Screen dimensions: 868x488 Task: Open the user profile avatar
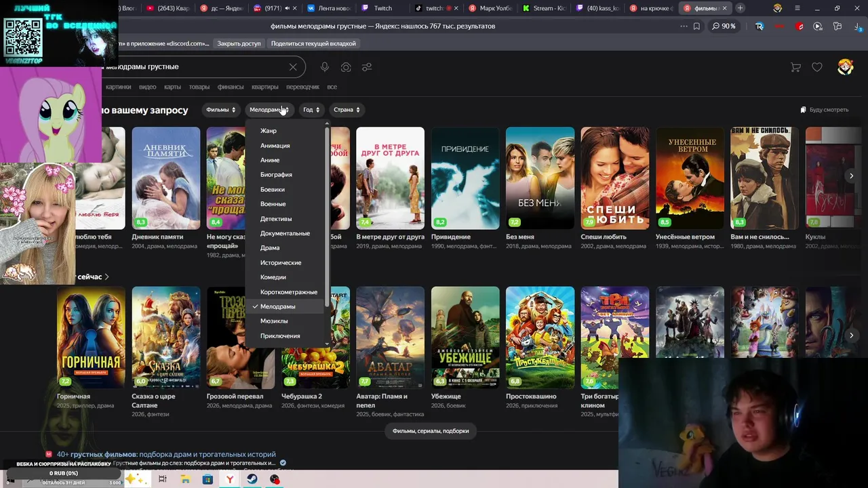click(x=845, y=66)
